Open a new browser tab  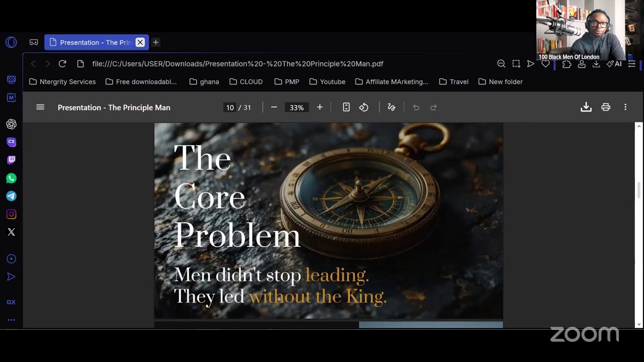point(156,42)
